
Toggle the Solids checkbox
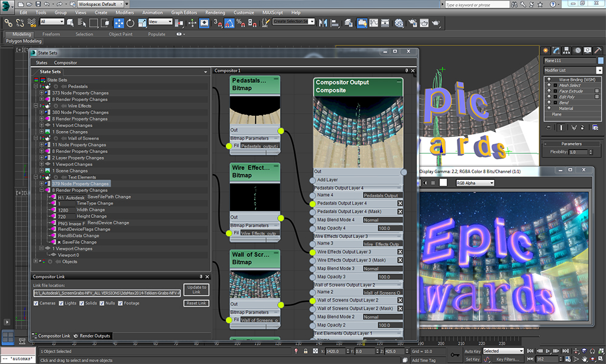pyautogui.click(x=82, y=303)
